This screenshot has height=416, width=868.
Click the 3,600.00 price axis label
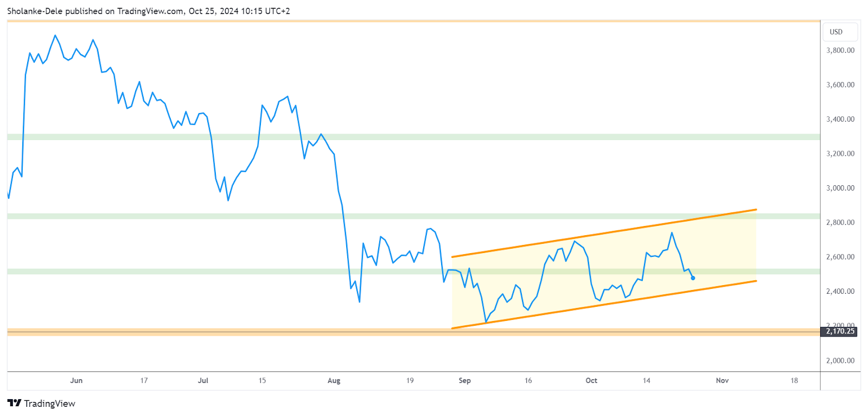click(840, 85)
